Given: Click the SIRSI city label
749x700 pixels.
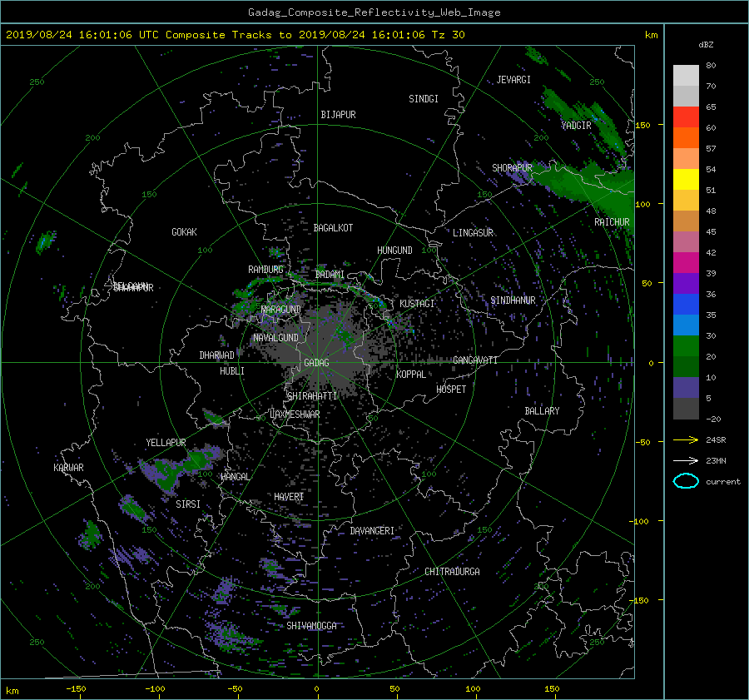Looking at the screenshot, I should point(188,504).
